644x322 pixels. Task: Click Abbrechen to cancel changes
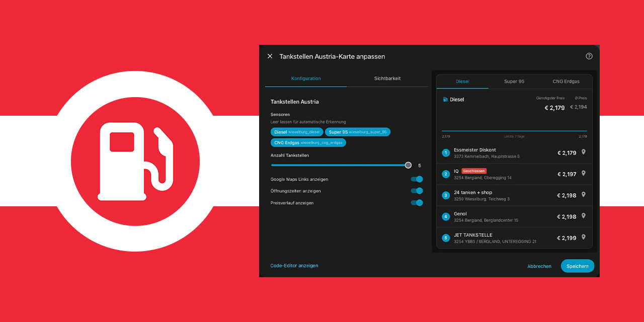click(539, 266)
